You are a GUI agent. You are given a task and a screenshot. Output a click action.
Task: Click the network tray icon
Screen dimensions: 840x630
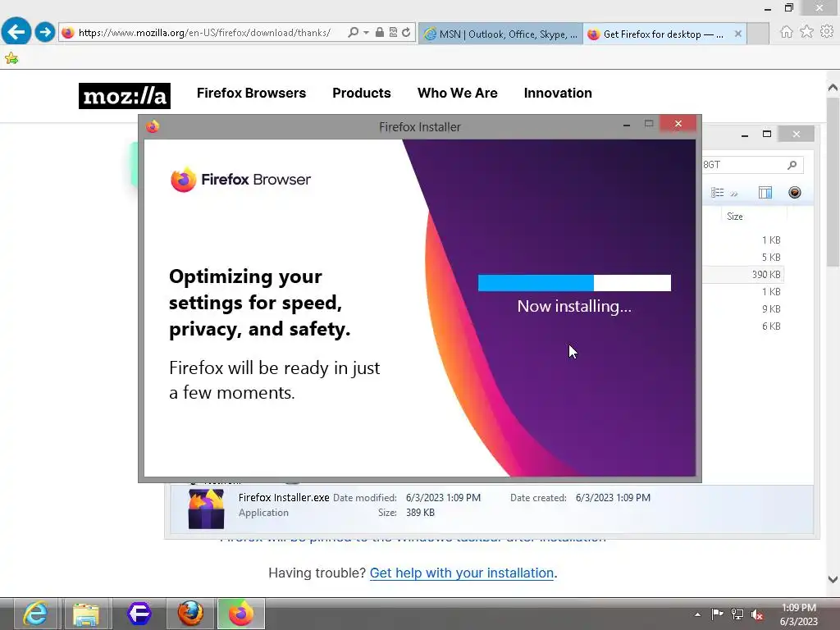coord(737,614)
